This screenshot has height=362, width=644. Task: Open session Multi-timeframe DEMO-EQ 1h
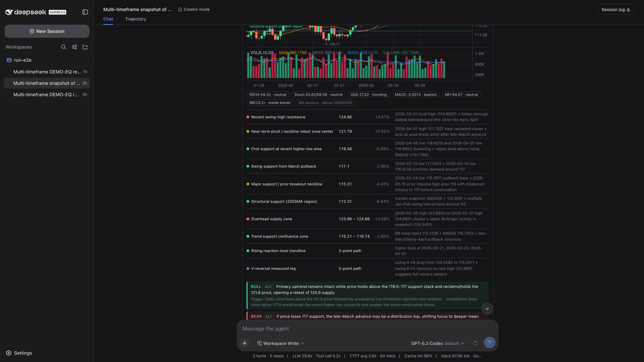[x=47, y=72]
